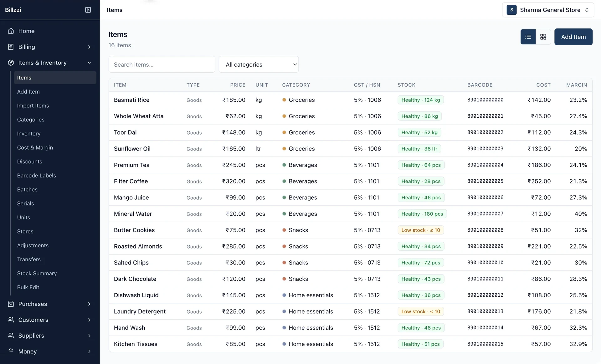
Task: Sort by the PRICE column header
Action: coord(238,85)
